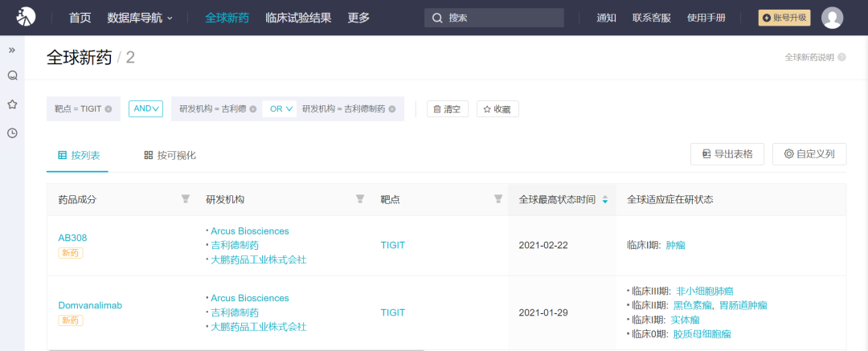Image resolution: width=868 pixels, height=351 pixels.
Task: Click the 新药 tag under Domvanalimab
Action: (x=70, y=320)
